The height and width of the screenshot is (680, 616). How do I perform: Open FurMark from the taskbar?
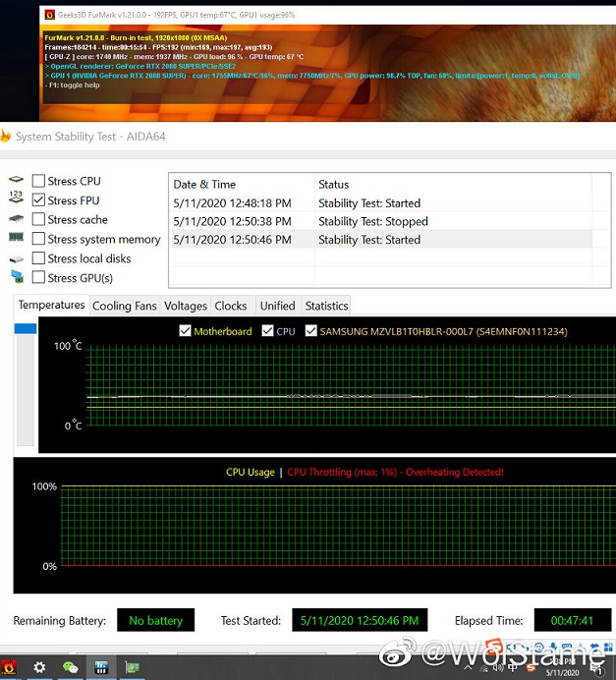tap(9, 667)
